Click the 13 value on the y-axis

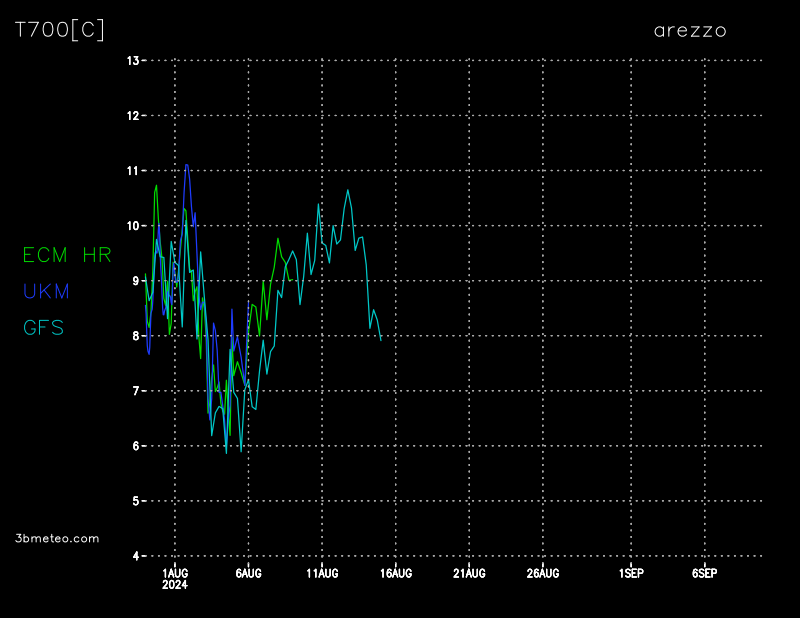(x=133, y=60)
